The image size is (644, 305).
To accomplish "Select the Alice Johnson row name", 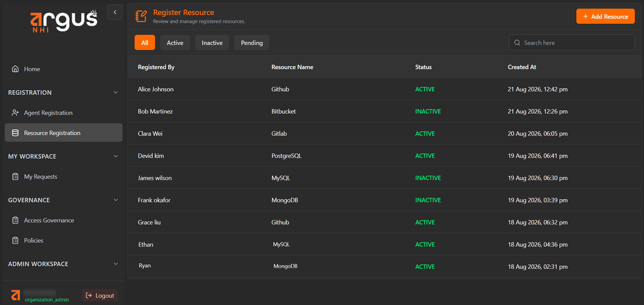I will coord(156,89).
